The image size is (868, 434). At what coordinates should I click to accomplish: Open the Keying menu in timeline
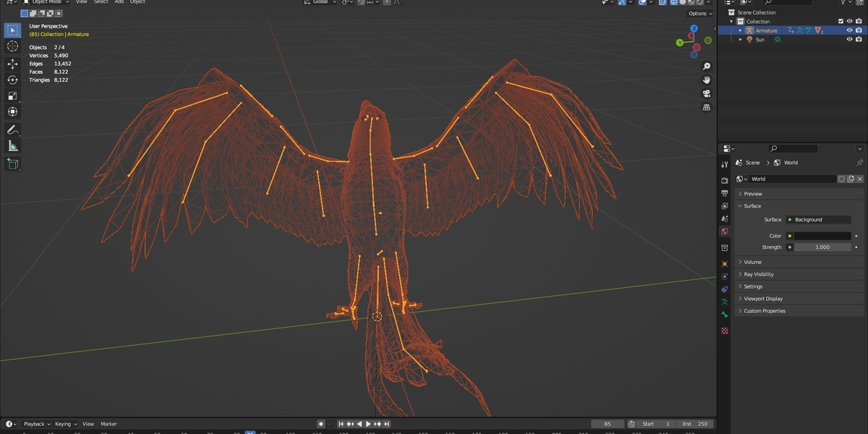tap(65, 424)
